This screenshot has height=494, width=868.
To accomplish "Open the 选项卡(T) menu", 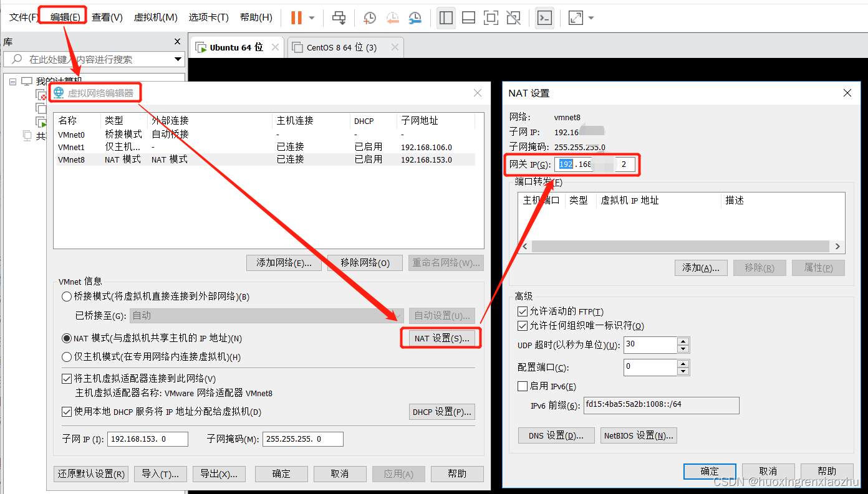I will pos(208,17).
